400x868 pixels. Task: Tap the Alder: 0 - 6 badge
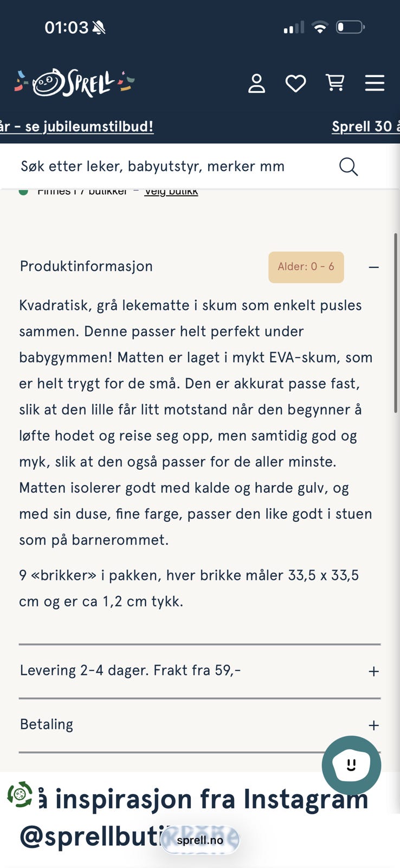tap(306, 267)
